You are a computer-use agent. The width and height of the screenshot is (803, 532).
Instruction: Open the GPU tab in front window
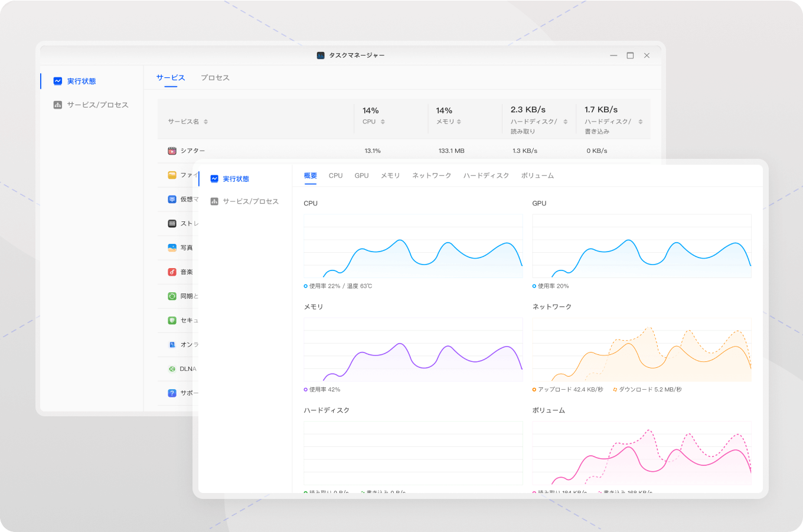pos(361,176)
